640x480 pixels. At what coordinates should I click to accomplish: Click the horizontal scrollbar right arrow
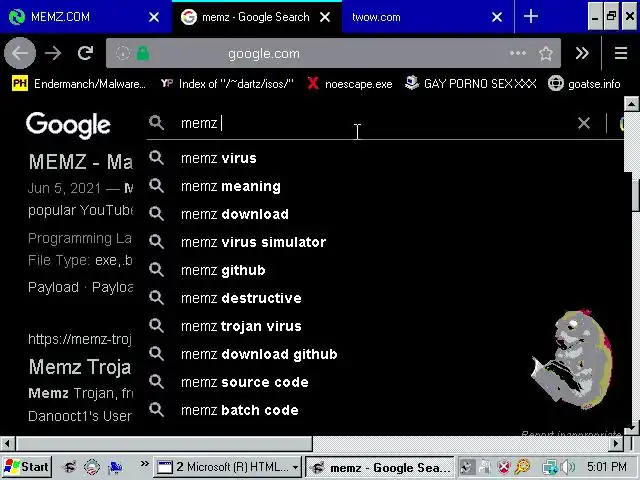point(616,443)
